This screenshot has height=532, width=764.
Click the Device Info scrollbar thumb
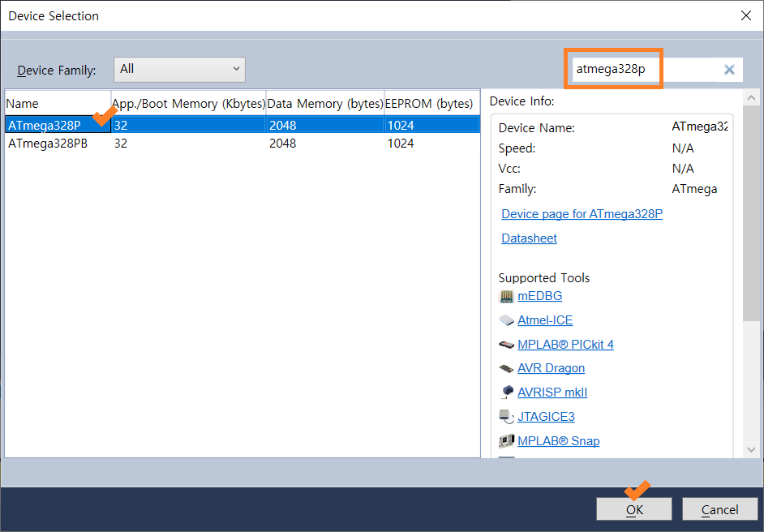tap(751, 212)
